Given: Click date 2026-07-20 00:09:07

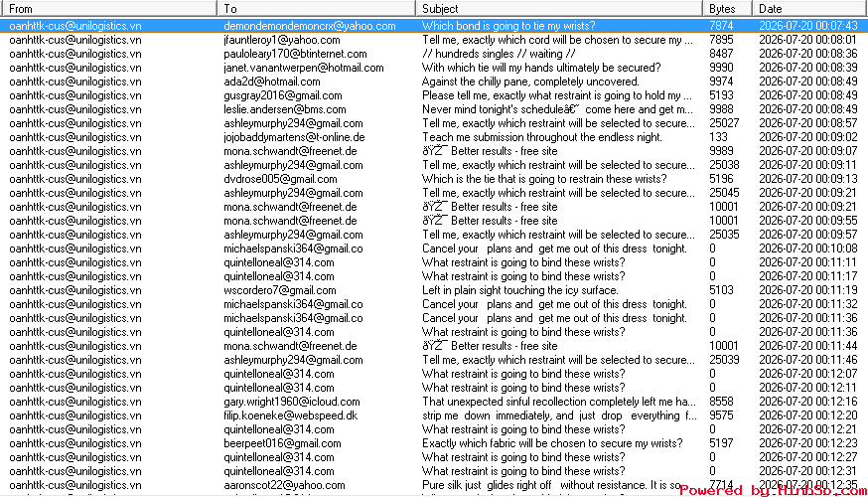Looking at the screenshot, I should (807, 151).
